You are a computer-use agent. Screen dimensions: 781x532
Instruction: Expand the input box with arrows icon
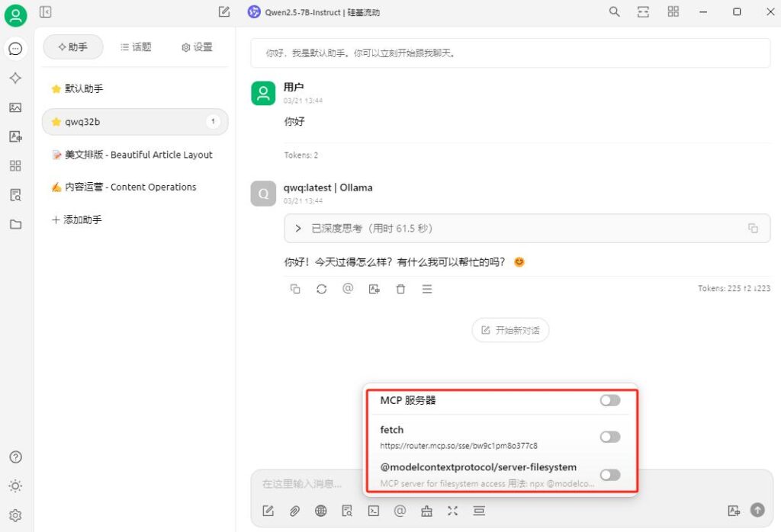click(x=452, y=511)
